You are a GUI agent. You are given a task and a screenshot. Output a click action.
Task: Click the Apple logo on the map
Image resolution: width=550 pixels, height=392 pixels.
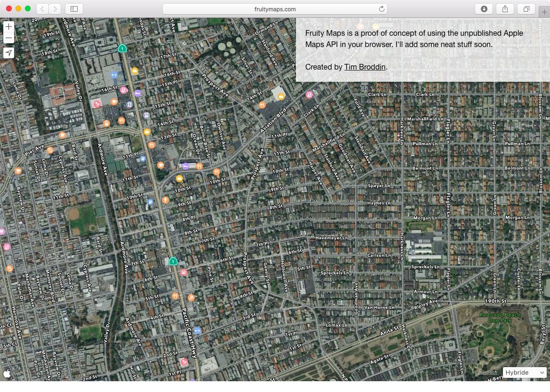[x=7, y=374]
